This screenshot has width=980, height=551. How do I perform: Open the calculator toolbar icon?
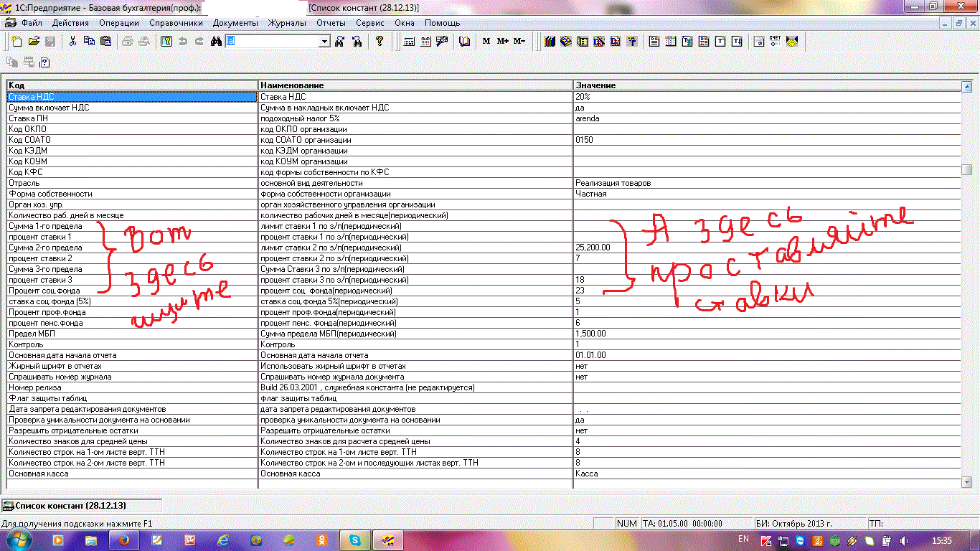click(409, 41)
